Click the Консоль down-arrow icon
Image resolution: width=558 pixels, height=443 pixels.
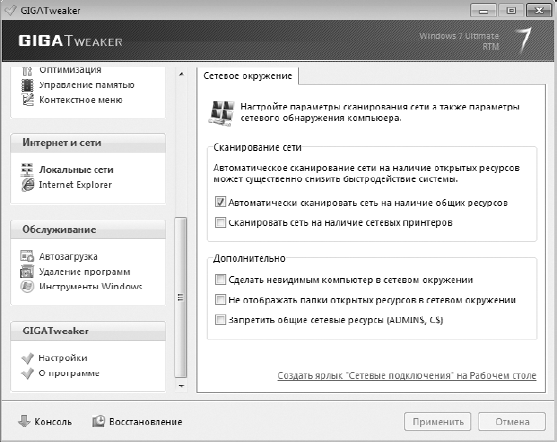24,421
